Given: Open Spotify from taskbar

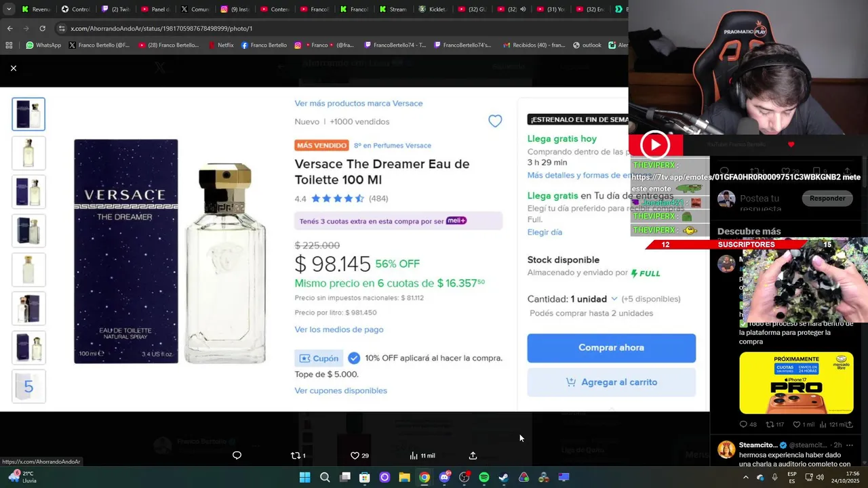Looking at the screenshot, I should (484, 477).
